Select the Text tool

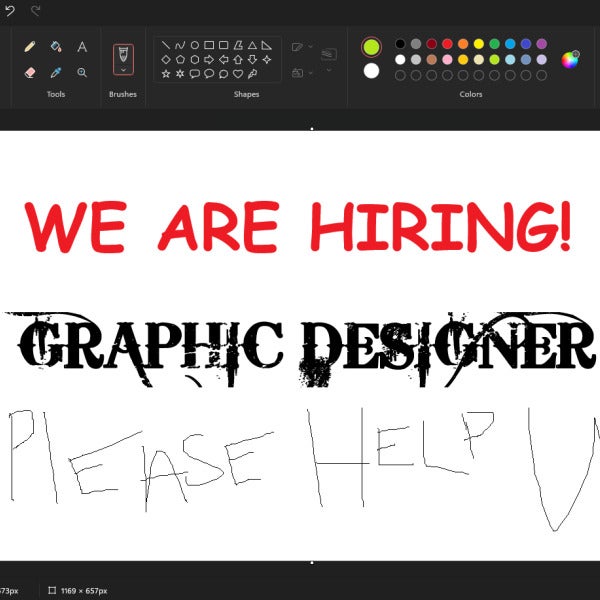82,47
